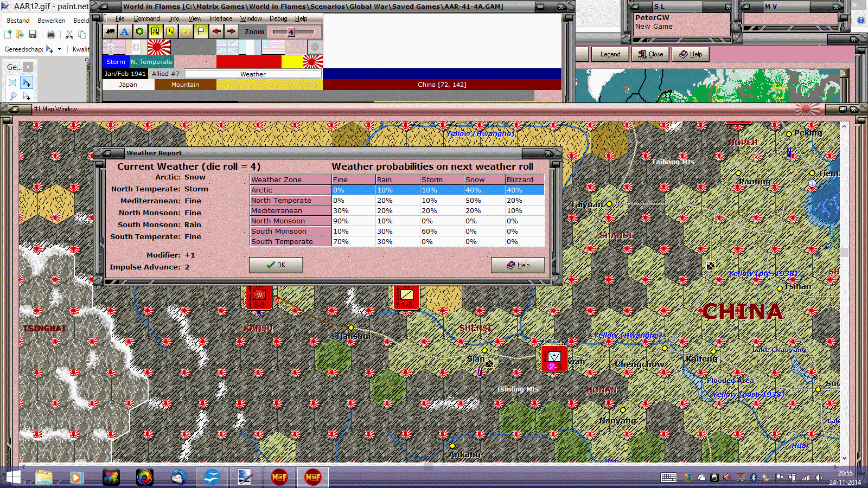This screenshot has width=868, height=488.
Task: Click the grey round button after the flags
Action: point(315,47)
